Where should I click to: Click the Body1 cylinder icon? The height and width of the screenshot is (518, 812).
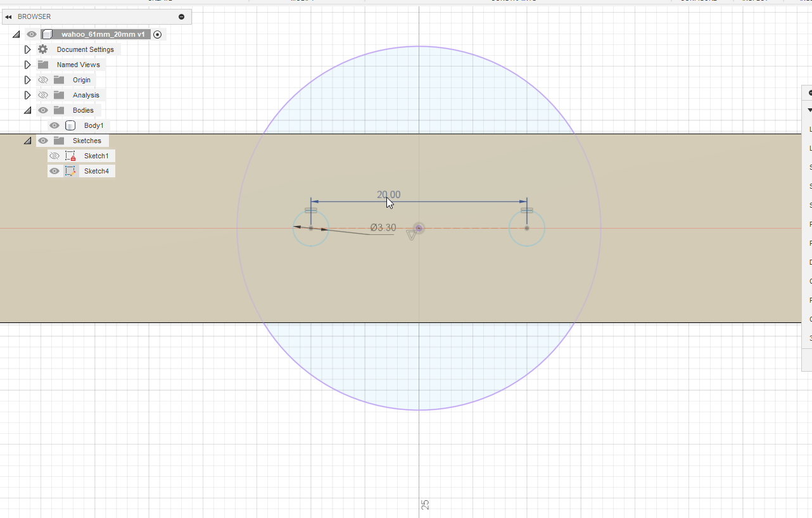[70, 125]
